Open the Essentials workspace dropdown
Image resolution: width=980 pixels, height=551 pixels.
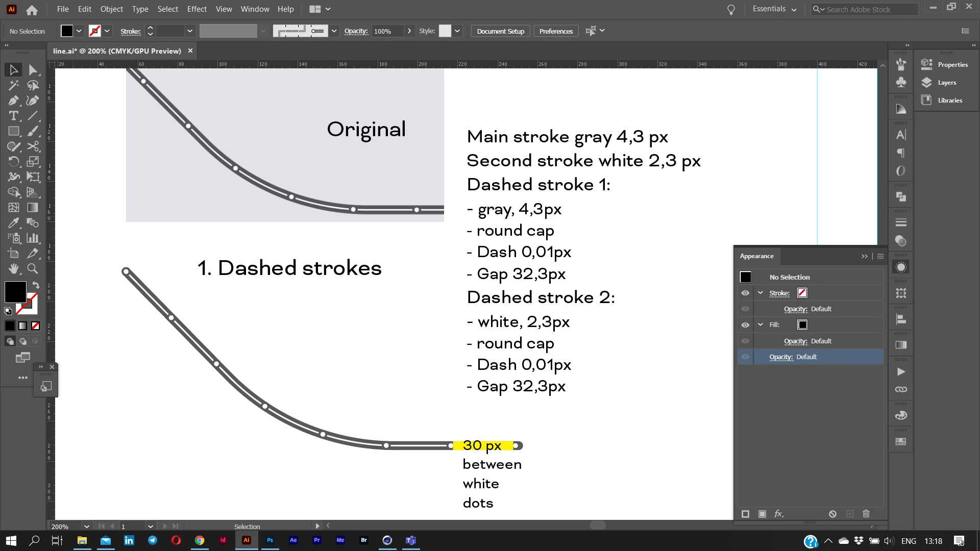pyautogui.click(x=774, y=9)
